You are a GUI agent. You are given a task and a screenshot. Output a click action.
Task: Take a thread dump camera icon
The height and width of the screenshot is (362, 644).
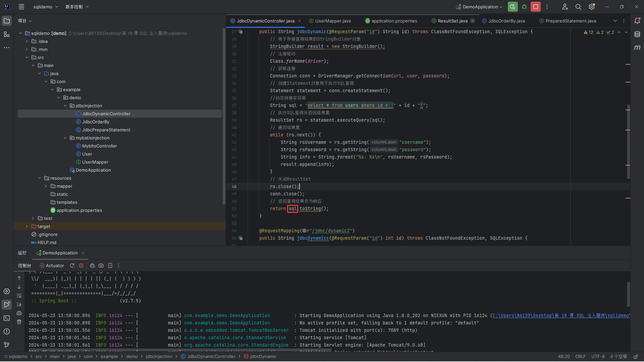pyautogui.click(x=101, y=265)
